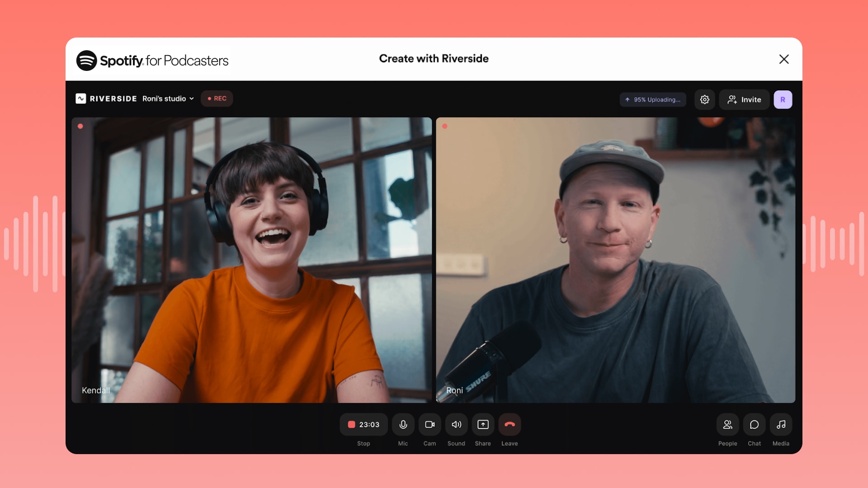Mute the microphone using the Mic icon
Viewport: 868px width, 488px height.
coord(403,424)
